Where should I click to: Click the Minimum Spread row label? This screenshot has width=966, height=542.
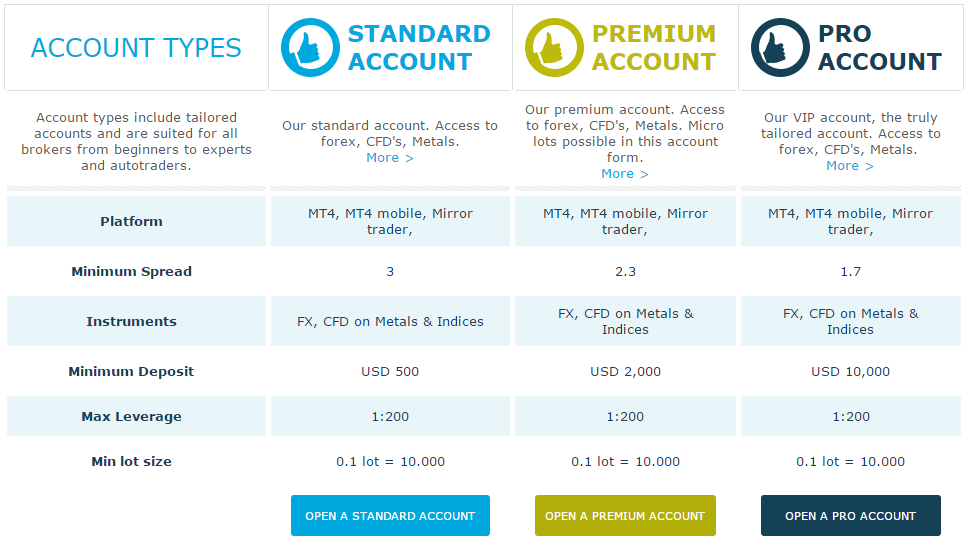coord(131,272)
